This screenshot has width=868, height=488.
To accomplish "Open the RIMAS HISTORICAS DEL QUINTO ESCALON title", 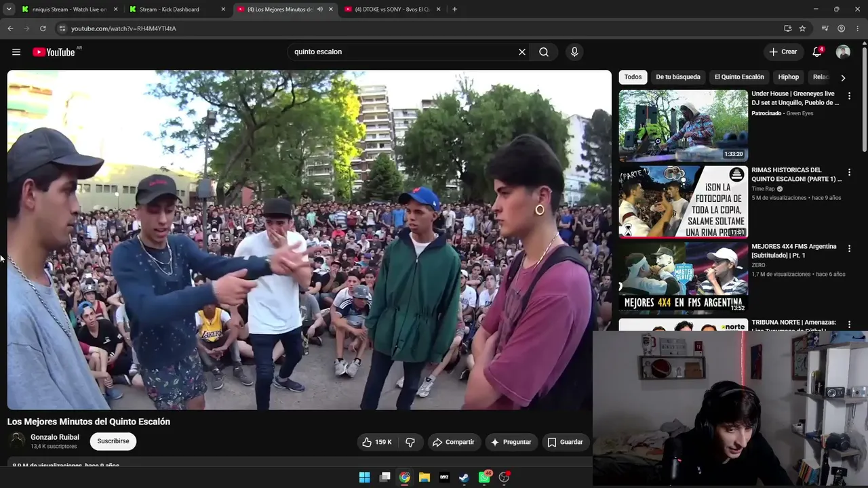I will (x=796, y=175).
